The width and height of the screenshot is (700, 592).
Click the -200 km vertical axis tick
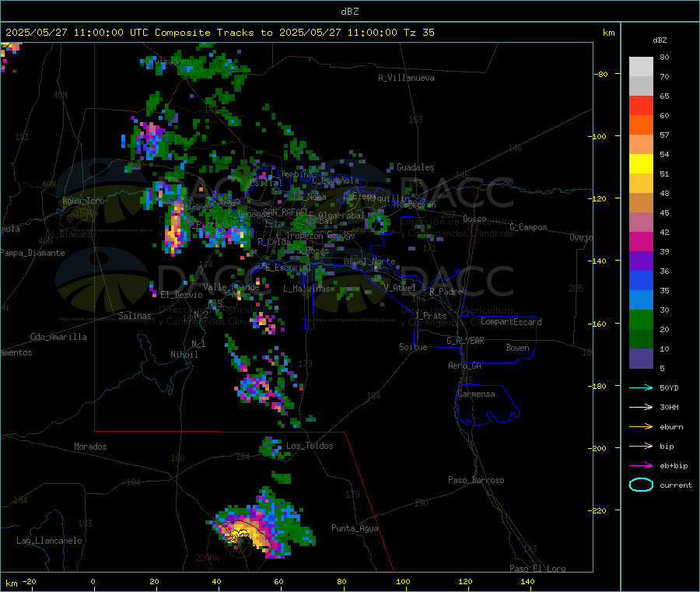click(618, 448)
